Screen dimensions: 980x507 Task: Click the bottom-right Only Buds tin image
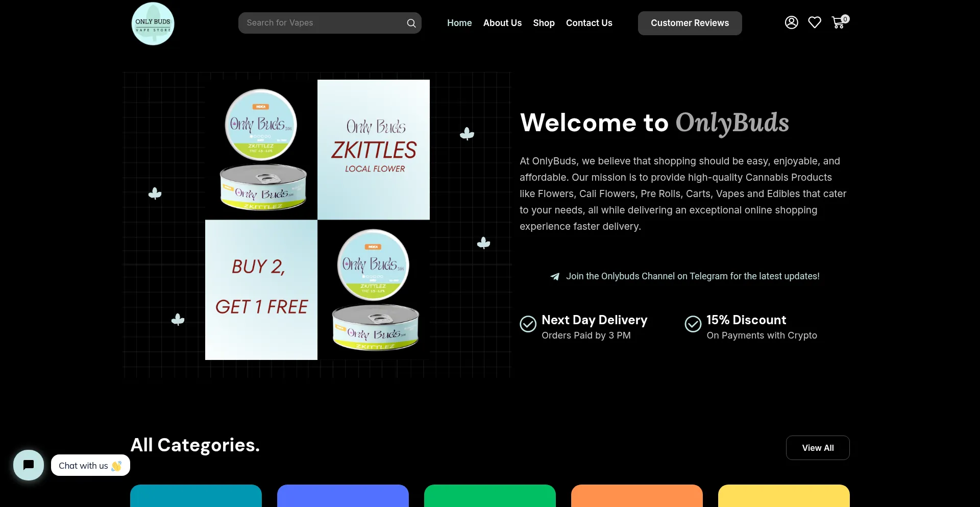[x=374, y=289]
